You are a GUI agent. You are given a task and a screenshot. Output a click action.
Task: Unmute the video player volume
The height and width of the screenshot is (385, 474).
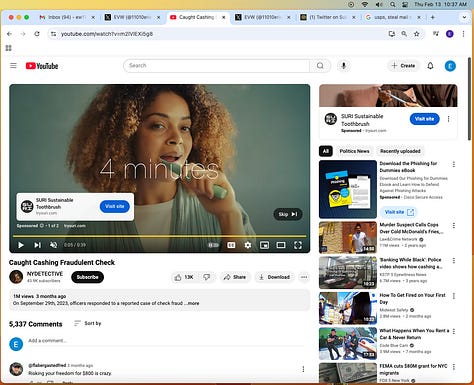(x=53, y=245)
